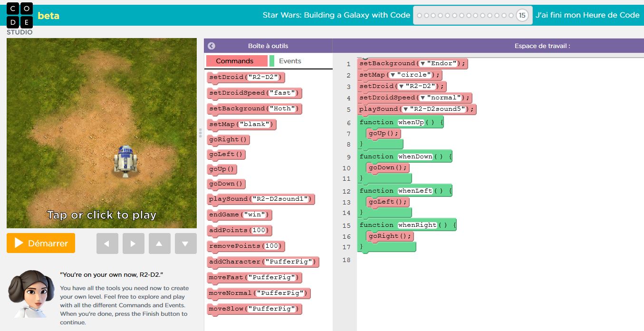Pick the moveSlow("PufferPig") toolbox block
Screen dimensions: 644x331
[254, 309]
